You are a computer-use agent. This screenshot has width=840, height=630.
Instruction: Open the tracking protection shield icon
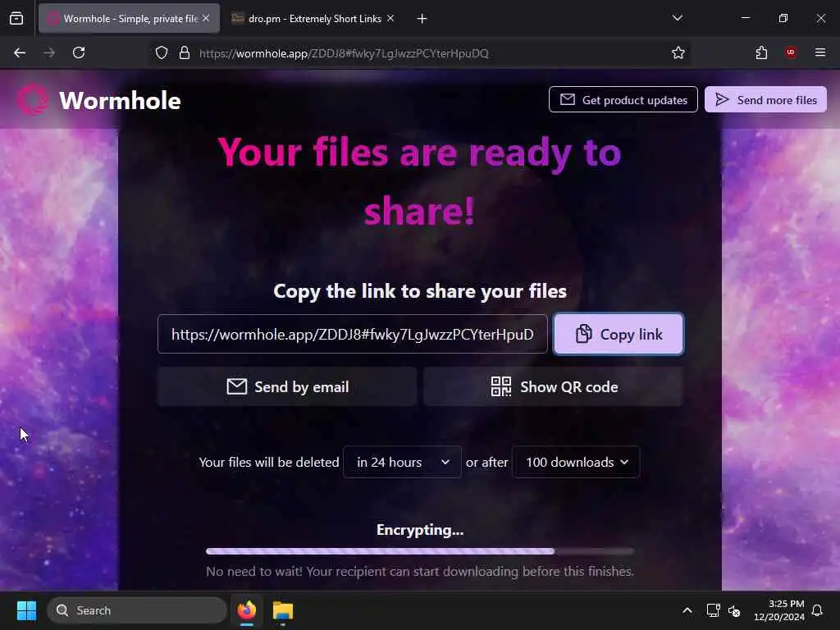click(x=162, y=53)
